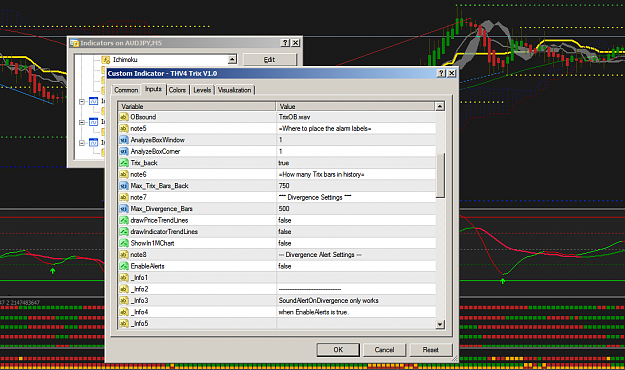The width and height of the screenshot is (625, 370).
Task: Select the Ichimoku entry in the Indicators list
Action: [125, 60]
